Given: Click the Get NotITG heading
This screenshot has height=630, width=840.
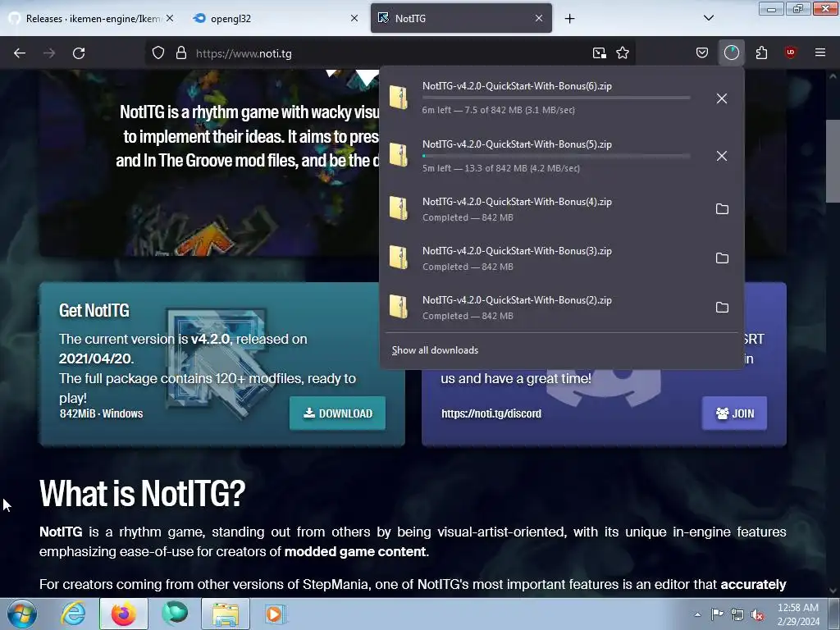Looking at the screenshot, I should 94,310.
